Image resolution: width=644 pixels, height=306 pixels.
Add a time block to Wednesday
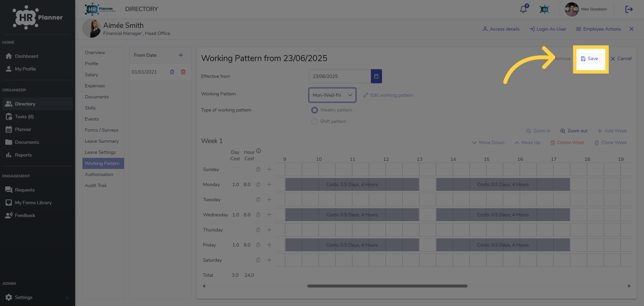tap(269, 215)
